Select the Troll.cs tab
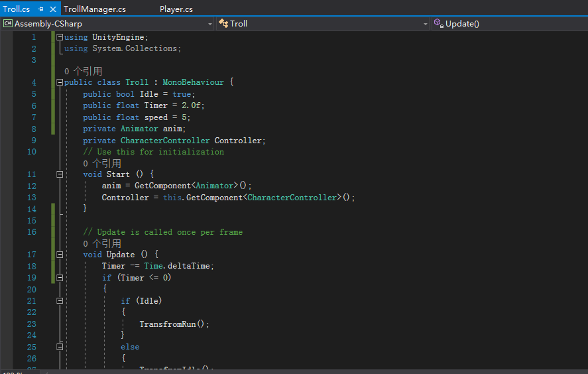 16,9
